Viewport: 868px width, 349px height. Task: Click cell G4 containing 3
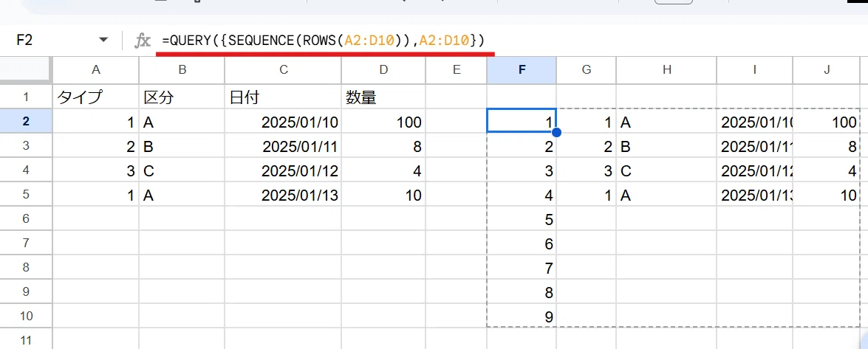(587, 170)
